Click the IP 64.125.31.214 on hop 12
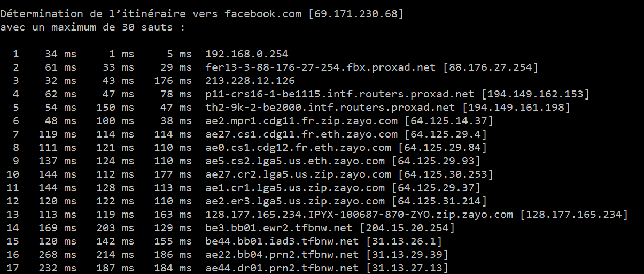The width and height of the screenshot is (644, 274). pyautogui.click(x=439, y=201)
